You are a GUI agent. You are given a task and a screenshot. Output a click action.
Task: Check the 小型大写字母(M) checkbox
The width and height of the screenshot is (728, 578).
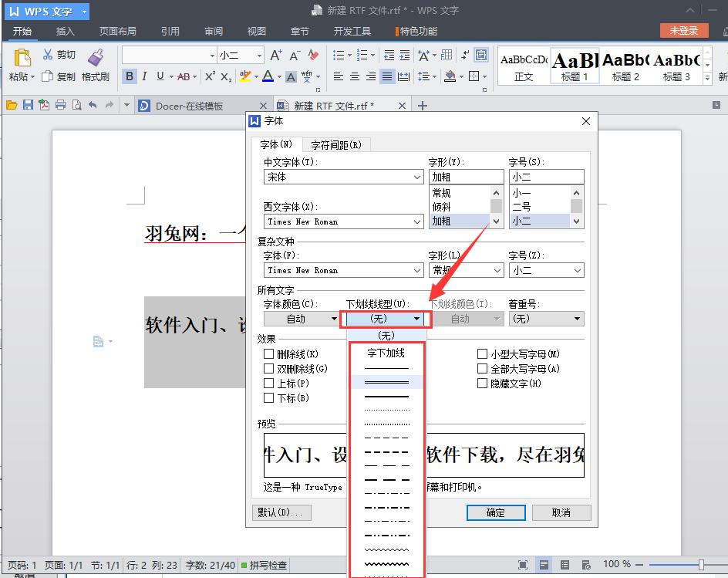[x=483, y=354]
